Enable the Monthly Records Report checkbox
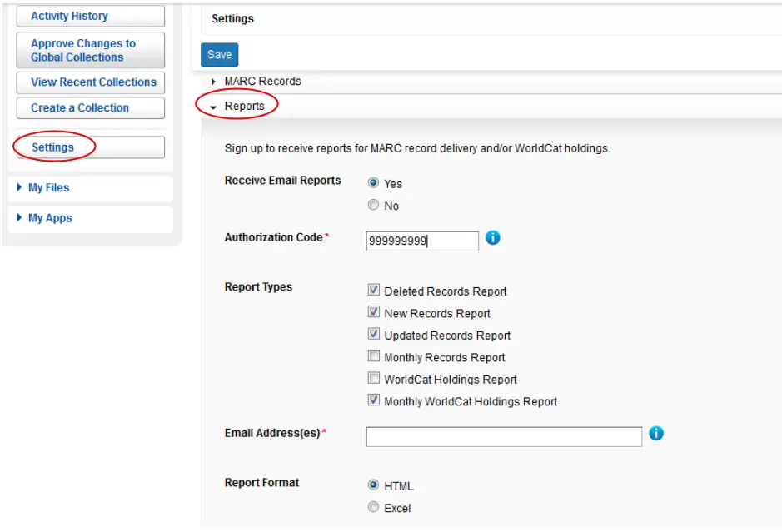 click(374, 357)
